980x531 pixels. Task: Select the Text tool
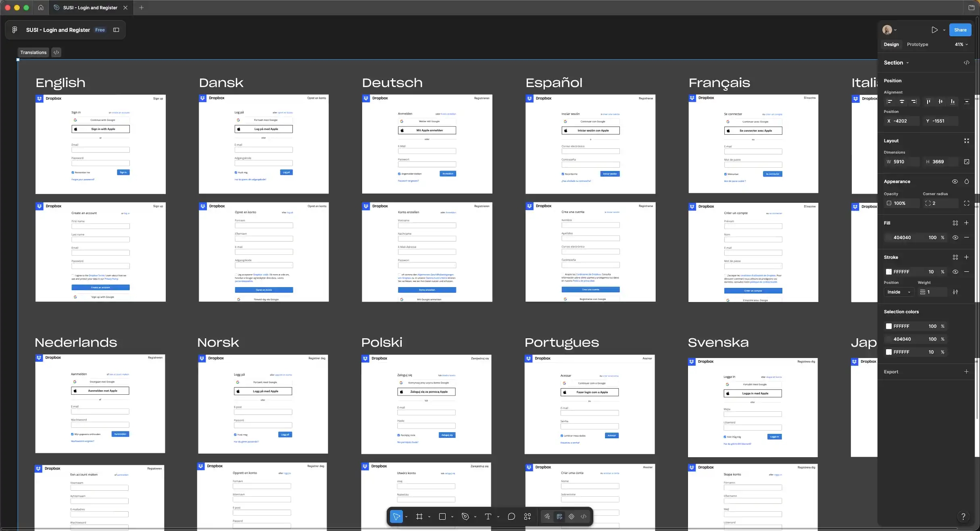tap(488, 516)
